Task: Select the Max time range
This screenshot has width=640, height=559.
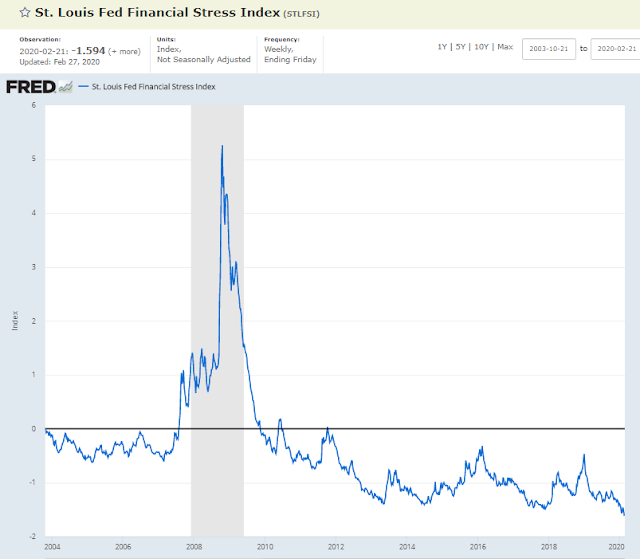Action: (x=505, y=47)
